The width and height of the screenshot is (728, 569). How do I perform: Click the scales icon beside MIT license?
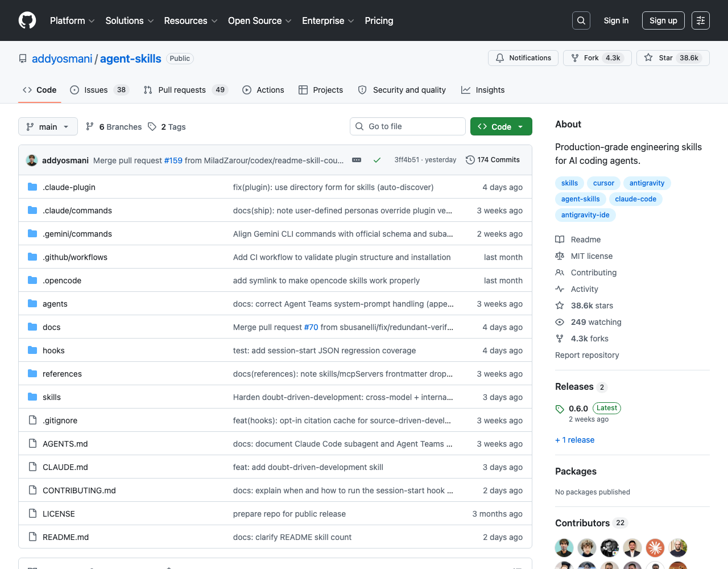[x=560, y=256]
